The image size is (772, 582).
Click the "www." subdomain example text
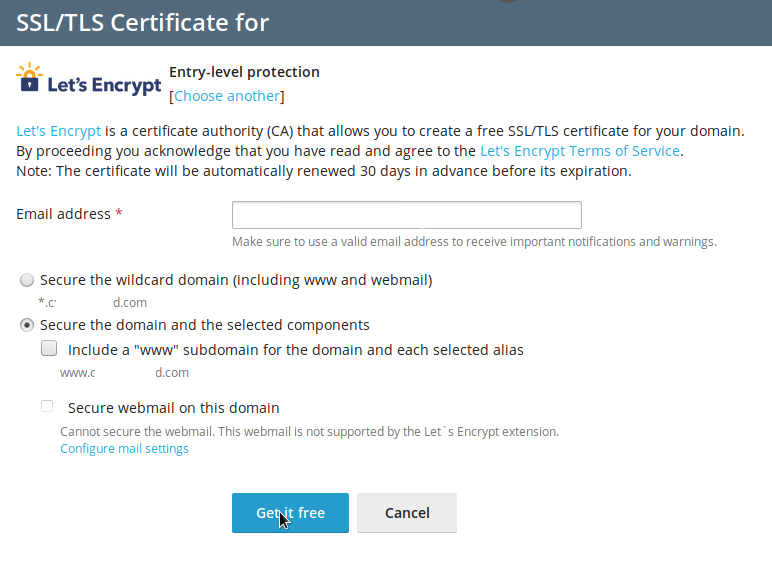124,373
